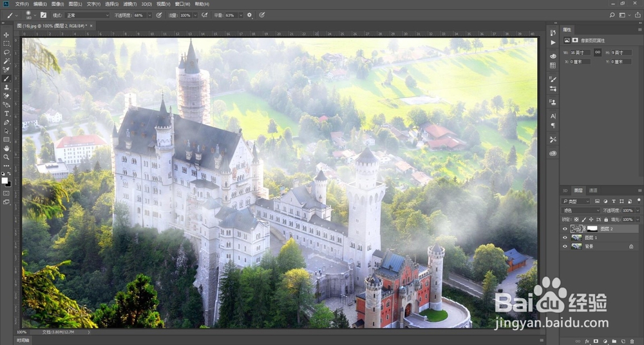Select the Lasso tool
The image size is (644, 345).
(x=6, y=52)
